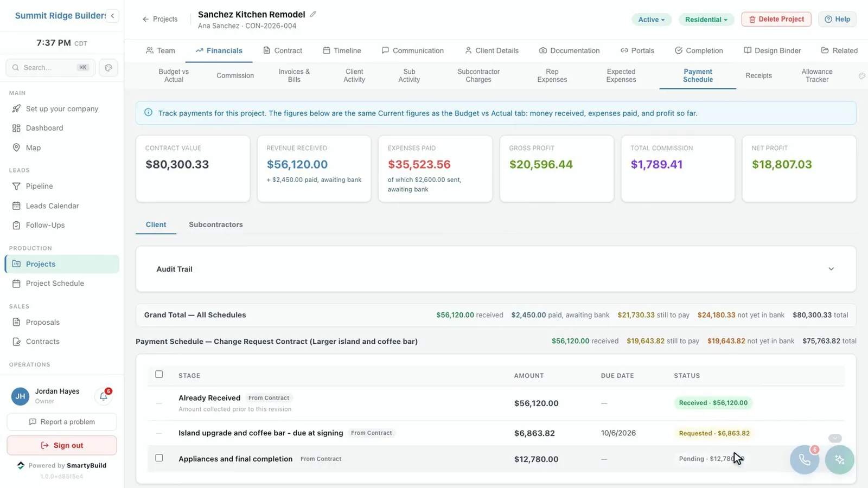Open notifications bell icon
Viewport: 868px width, 488px height.
click(104, 396)
